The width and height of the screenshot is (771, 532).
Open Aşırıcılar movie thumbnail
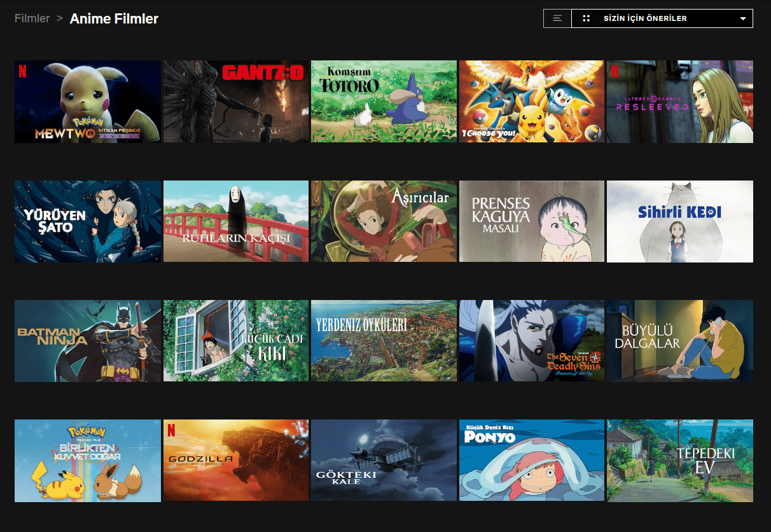tap(384, 221)
